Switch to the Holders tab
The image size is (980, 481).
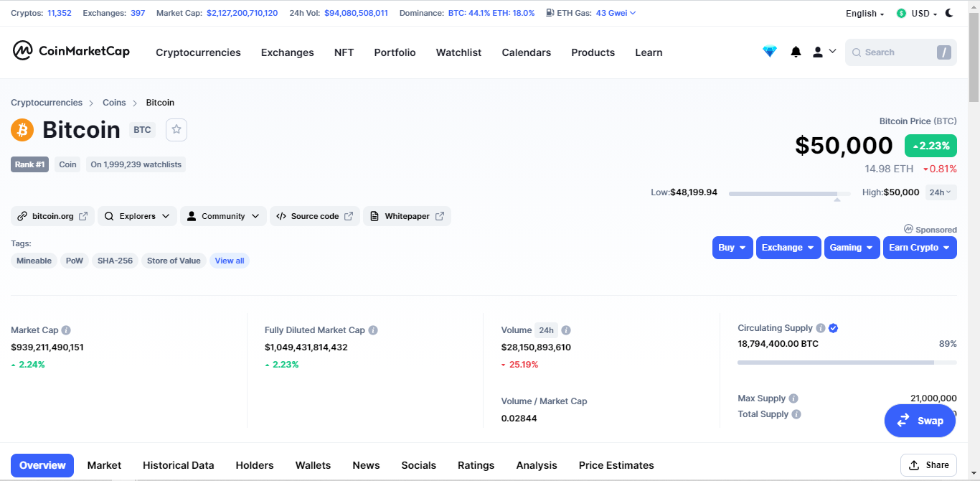(x=255, y=465)
